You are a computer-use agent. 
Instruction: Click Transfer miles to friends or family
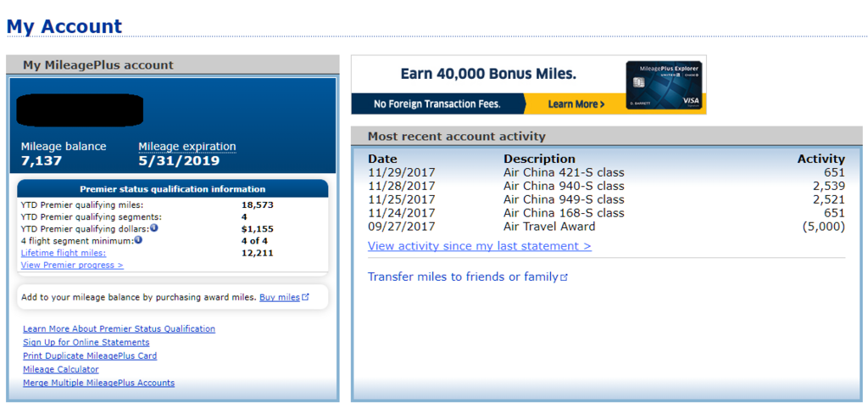point(463,277)
